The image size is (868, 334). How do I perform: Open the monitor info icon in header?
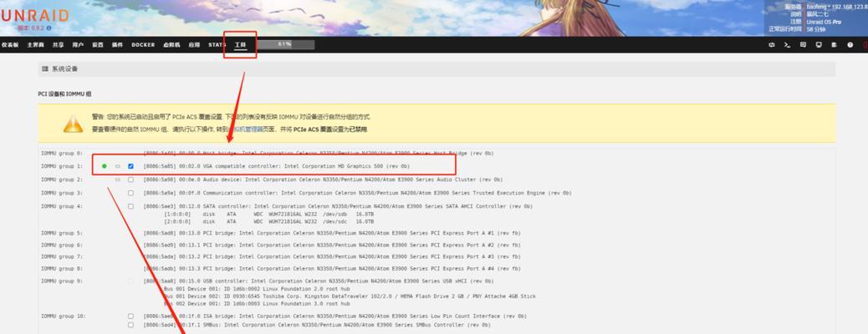click(x=819, y=45)
